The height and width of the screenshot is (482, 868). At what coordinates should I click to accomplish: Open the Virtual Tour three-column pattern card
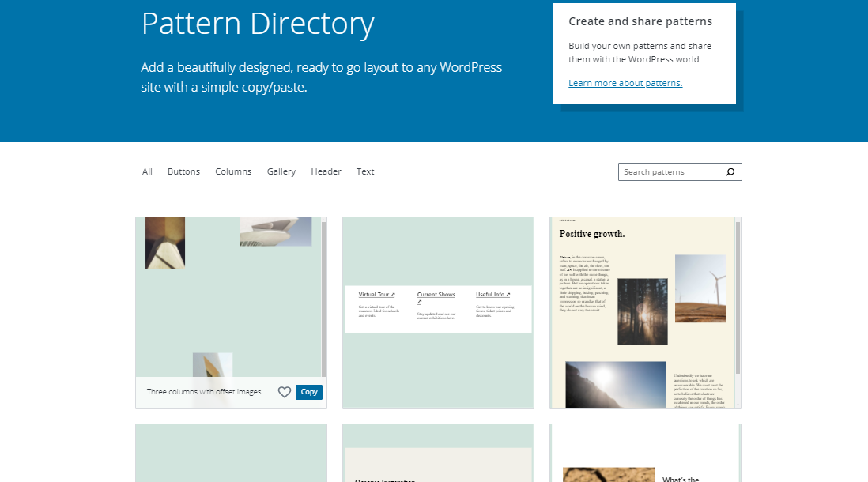pyautogui.click(x=438, y=313)
